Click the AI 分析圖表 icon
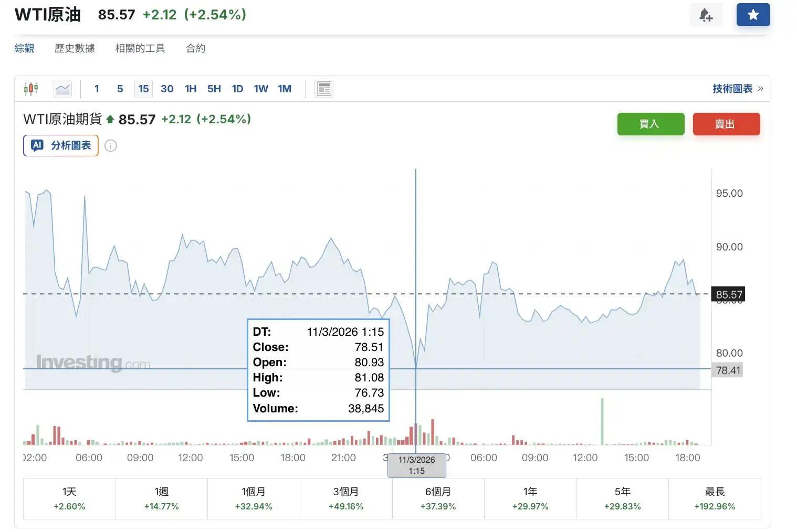 (36, 145)
